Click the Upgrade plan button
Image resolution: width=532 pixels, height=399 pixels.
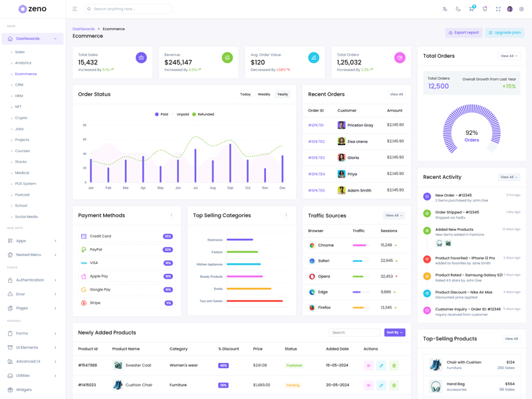[x=505, y=33]
